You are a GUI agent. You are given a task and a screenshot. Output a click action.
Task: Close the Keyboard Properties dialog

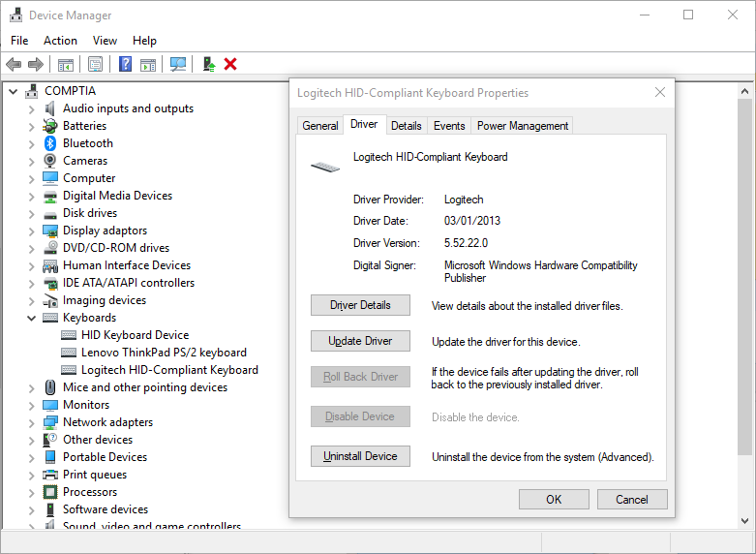point(660,92)
